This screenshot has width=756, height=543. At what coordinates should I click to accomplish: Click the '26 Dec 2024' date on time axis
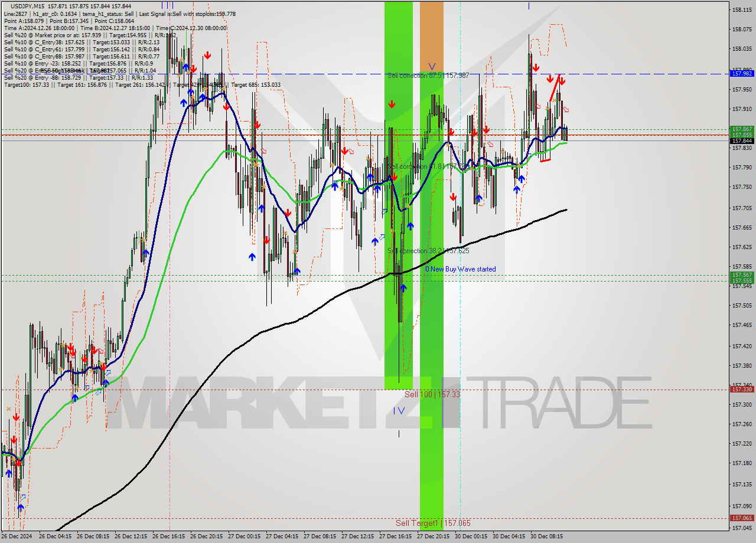(x=17, y=537)
